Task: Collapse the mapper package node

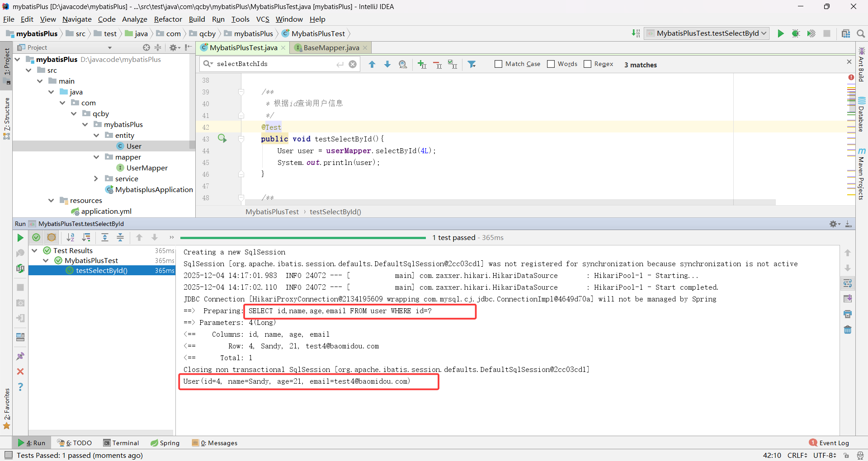Action: point(96,157)
